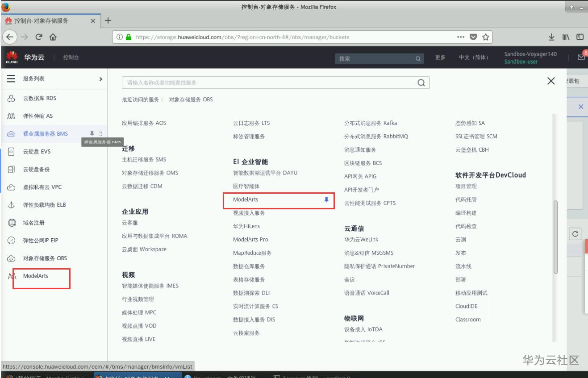The height and width of the screenshot is (378, 588).
Task: Toggle the pin beside ModelArts in EI list
Action: (326, 200)
